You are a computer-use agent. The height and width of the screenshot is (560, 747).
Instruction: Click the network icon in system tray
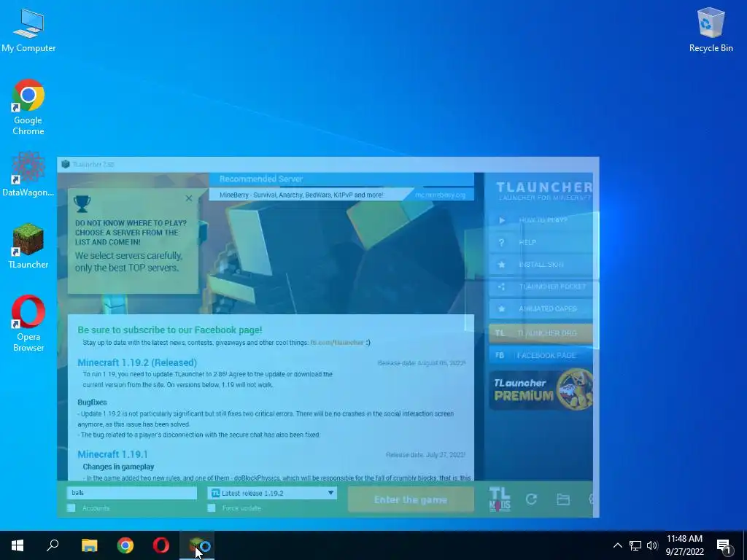pyautogui.click(x=635, y=545)
